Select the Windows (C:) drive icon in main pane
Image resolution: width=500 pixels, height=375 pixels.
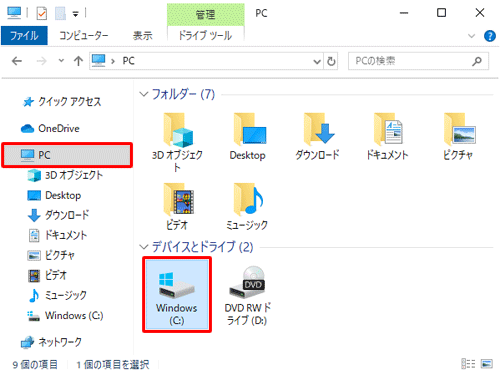point(176,285)
